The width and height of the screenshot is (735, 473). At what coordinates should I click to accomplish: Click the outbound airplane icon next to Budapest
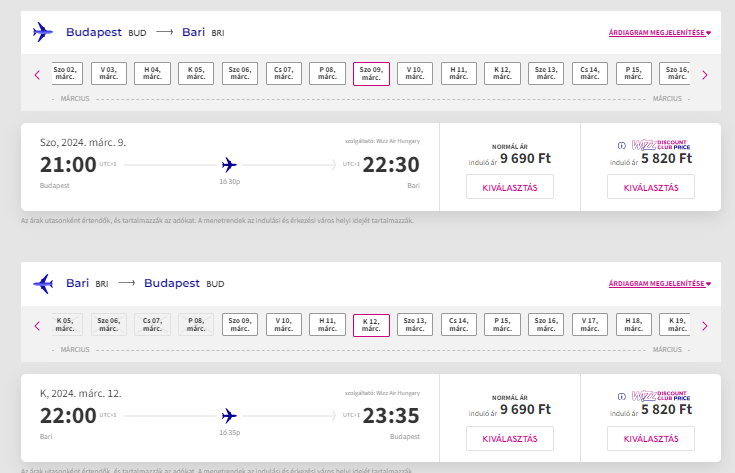pos(42,32)
